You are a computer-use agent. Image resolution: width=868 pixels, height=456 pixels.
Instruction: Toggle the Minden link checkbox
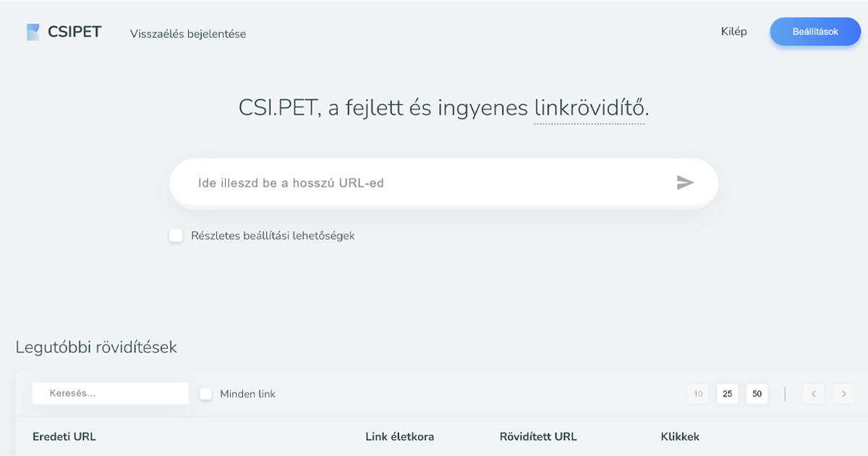pos(206,394)
